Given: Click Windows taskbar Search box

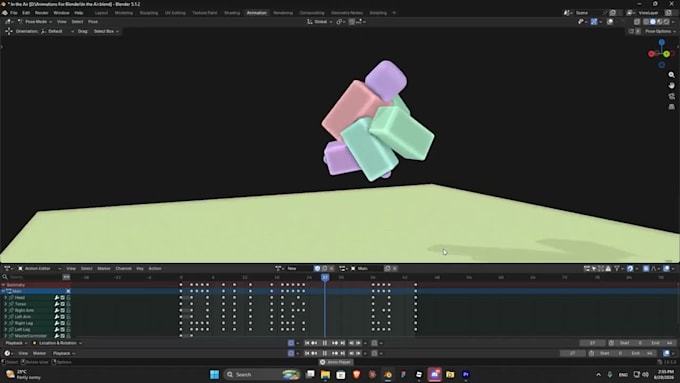Looking at the screenshot, I should pos(262,374).
